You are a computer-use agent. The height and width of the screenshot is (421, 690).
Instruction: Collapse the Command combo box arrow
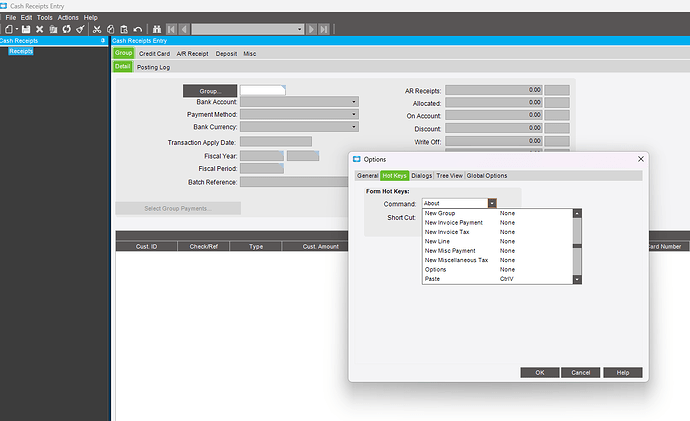492,203
